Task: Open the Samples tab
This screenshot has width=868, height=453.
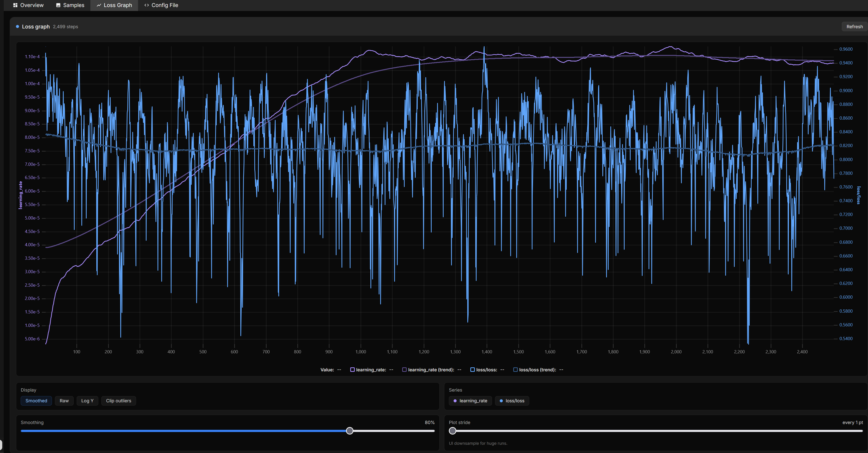Action: tap(70, 5)
